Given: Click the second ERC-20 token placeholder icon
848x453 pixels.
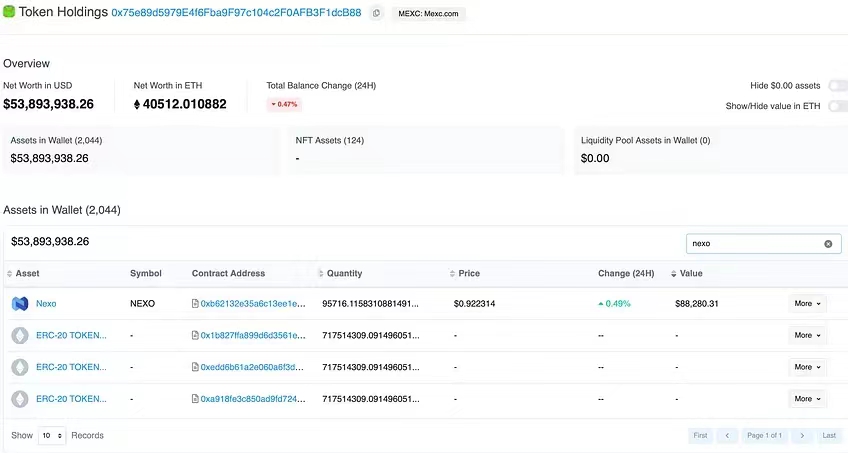Looking at the screenshot, I should [19, 367].
